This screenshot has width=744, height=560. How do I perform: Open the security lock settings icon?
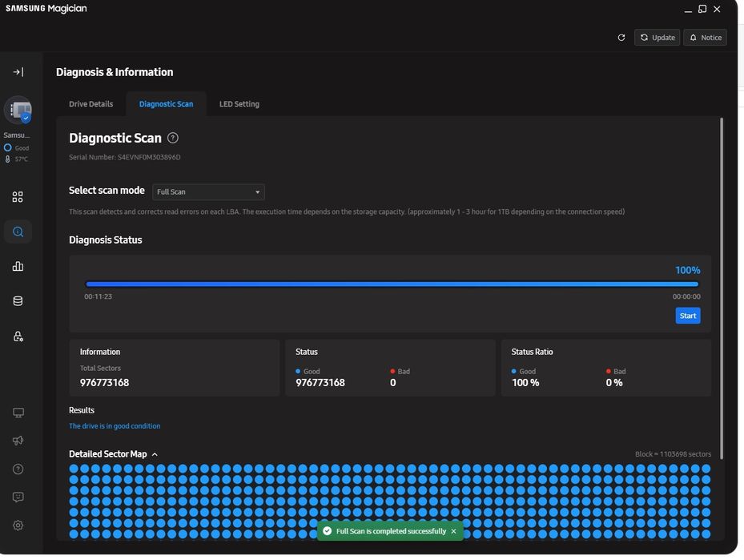pos(18,336)
